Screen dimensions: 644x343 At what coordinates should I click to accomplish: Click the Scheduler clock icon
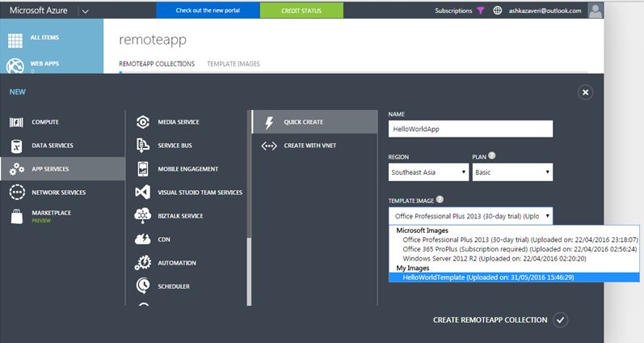click(143, 286)
